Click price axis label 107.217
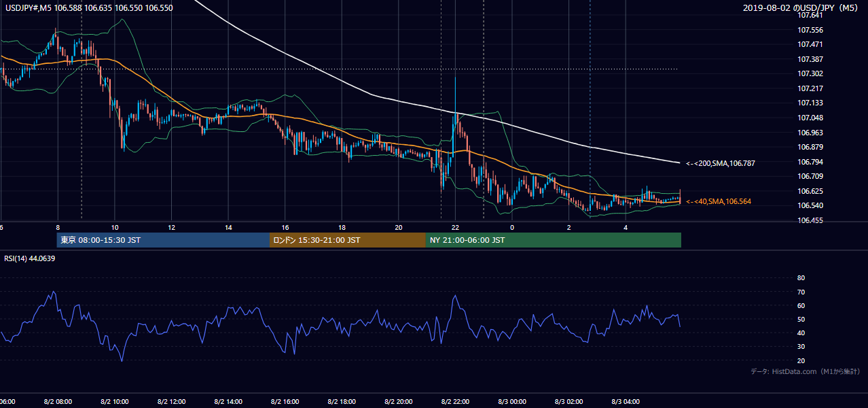868x408 pixels. (810, 88)
